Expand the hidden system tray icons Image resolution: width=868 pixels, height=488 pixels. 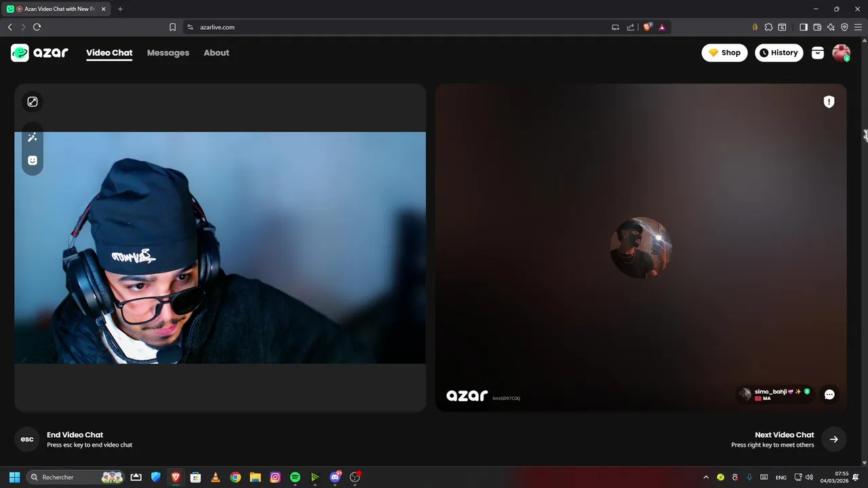pyautogui.click(x=706, y=477)
